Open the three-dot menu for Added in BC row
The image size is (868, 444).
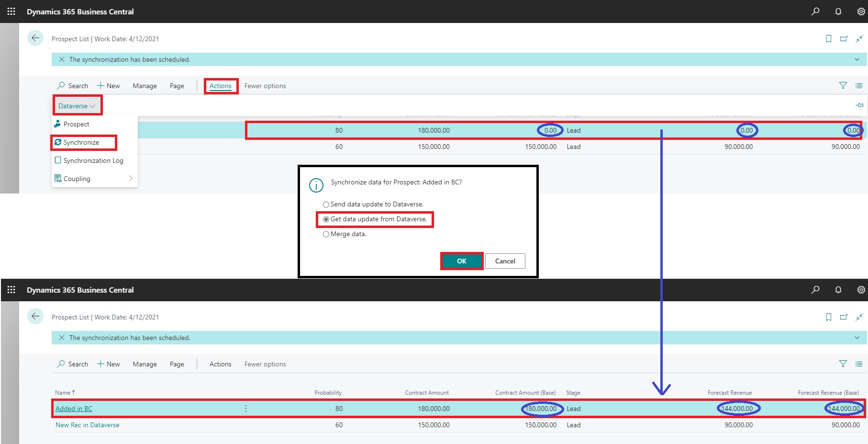click(x=246, y=409)
